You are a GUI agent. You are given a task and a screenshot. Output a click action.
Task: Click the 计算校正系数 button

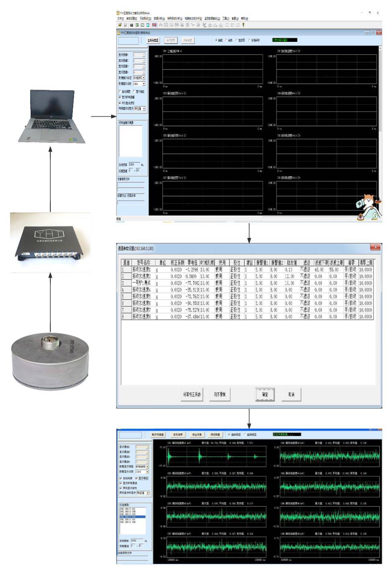192,394
